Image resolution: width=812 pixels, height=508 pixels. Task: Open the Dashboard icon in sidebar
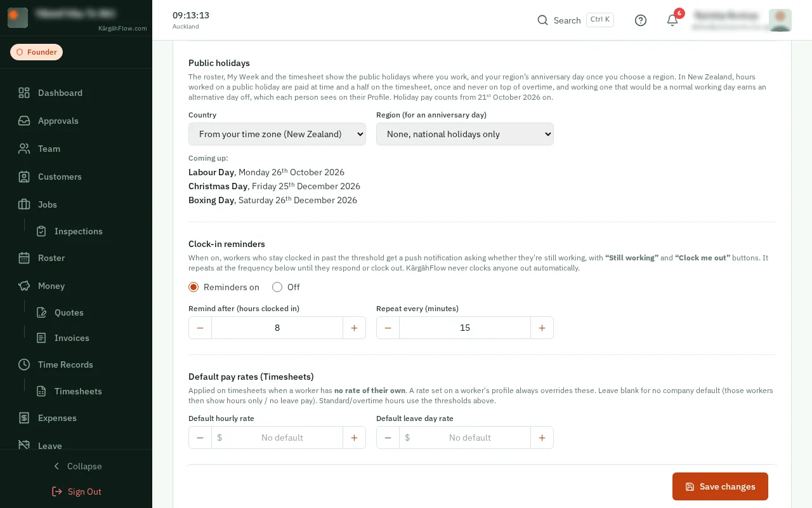[24, 93]
